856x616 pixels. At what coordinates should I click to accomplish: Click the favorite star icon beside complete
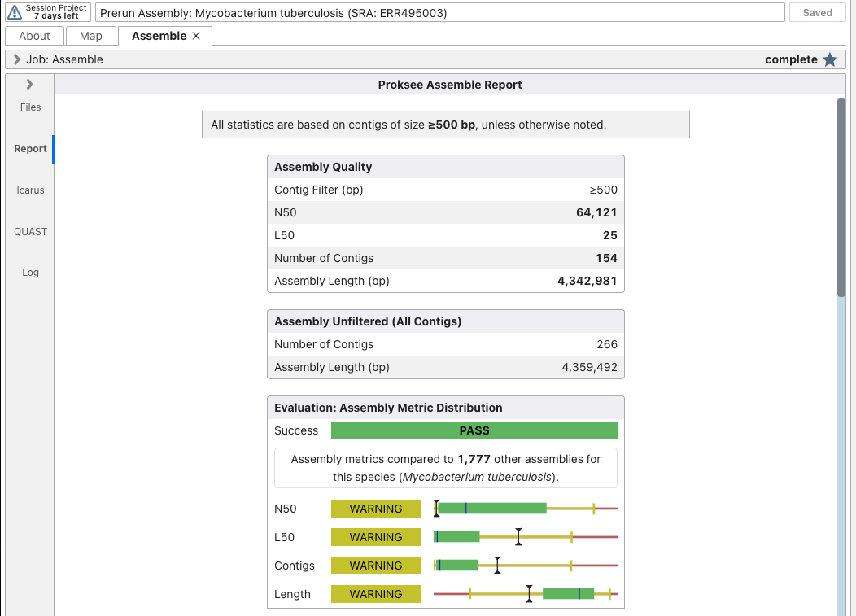(x=830, y=59)
